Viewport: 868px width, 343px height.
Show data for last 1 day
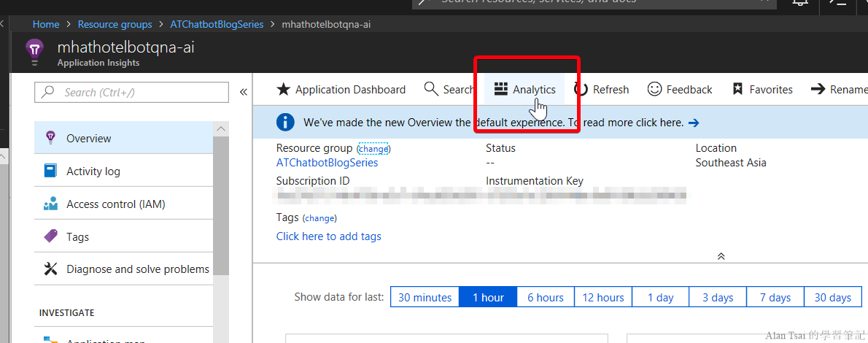(660, 298)
